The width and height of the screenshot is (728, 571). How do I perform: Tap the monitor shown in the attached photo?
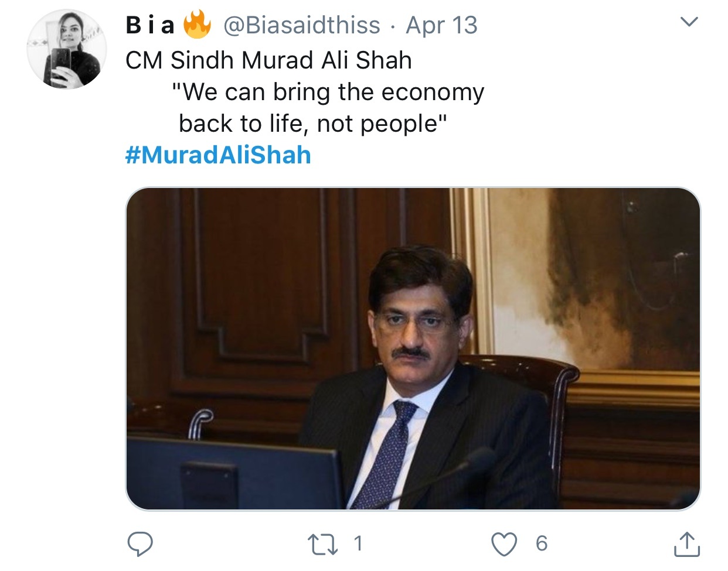234,472
